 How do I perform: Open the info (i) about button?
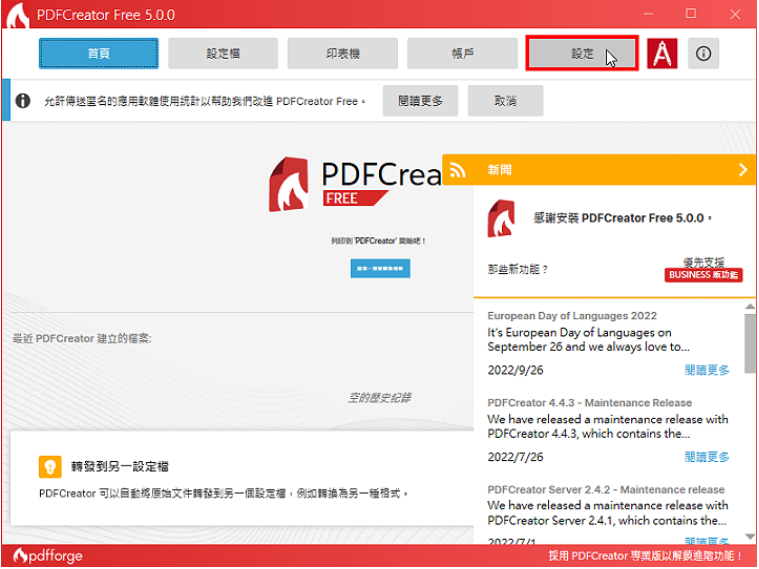point(703,53)
